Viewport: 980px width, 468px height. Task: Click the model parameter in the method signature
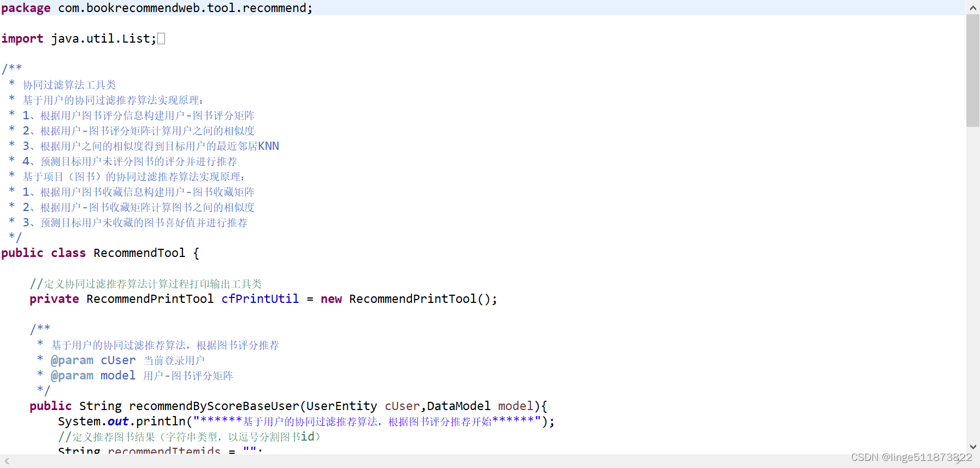[515, 406]
